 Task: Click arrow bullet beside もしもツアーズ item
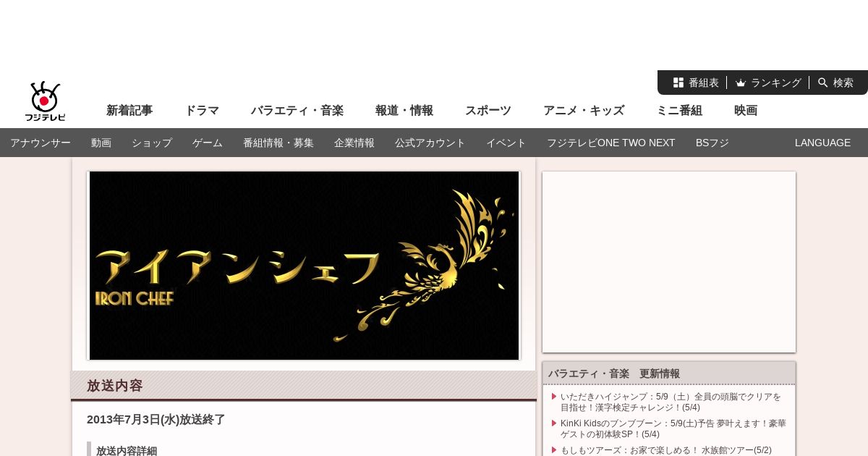[554, 449]
